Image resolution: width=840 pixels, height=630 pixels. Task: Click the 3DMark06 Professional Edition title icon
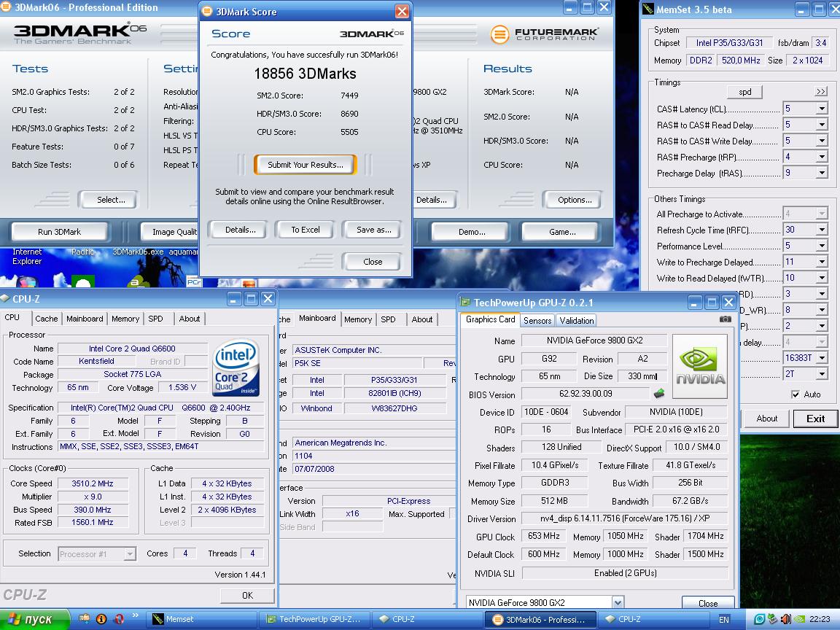5,7
